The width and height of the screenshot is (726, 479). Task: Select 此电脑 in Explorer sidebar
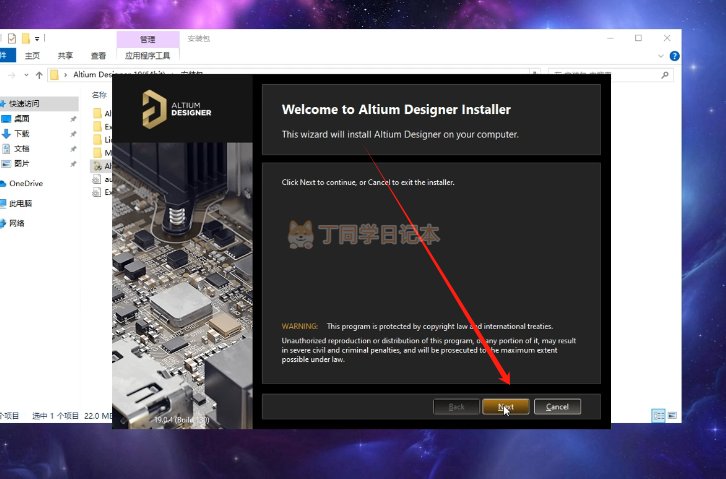20,203
